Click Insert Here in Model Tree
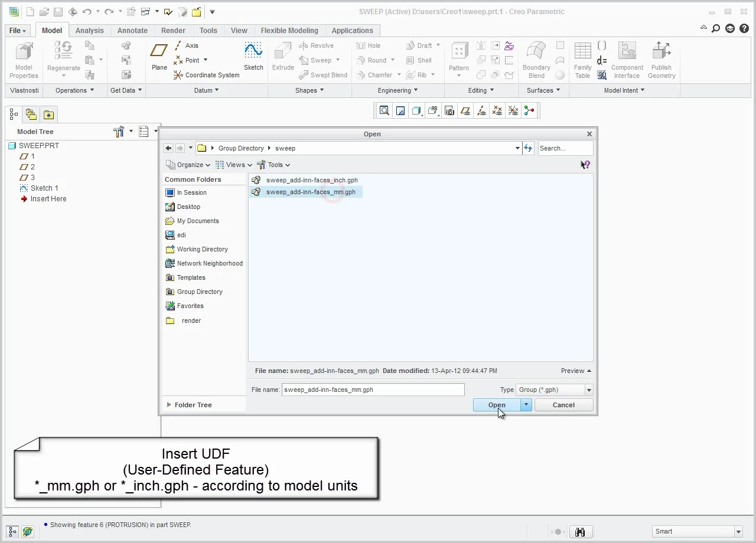The width and height of the screenshot is (756, 543). [43, 199]
